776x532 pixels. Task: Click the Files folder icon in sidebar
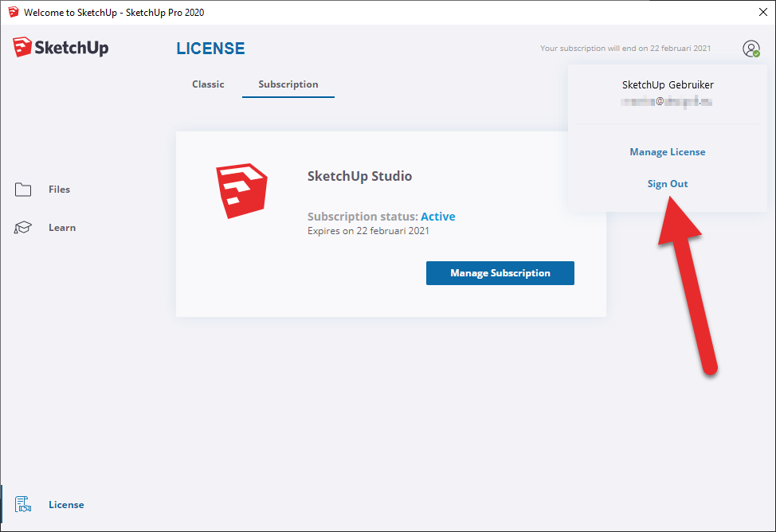pyautogui.click(x=23, y=189)
